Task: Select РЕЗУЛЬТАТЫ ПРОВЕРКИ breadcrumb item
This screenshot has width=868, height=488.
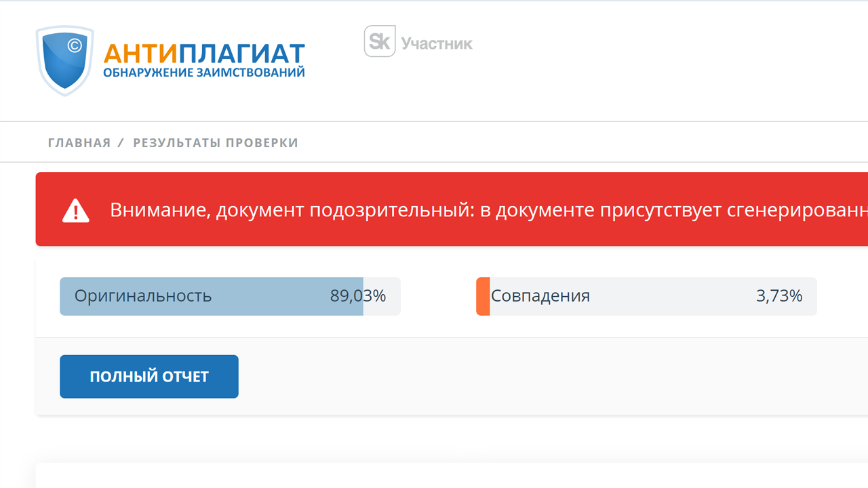Action: tap(216, 143)
